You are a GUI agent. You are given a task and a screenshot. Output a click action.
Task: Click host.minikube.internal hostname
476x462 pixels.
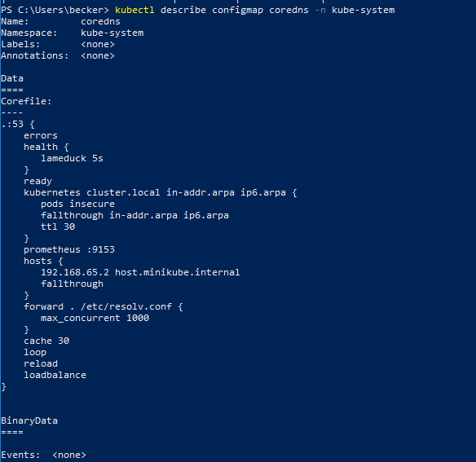(x=178, y=272)
